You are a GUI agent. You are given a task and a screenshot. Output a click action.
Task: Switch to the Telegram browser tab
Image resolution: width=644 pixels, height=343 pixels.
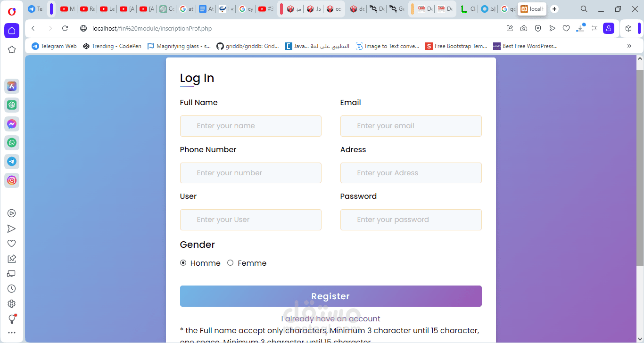tap(35, 9)
